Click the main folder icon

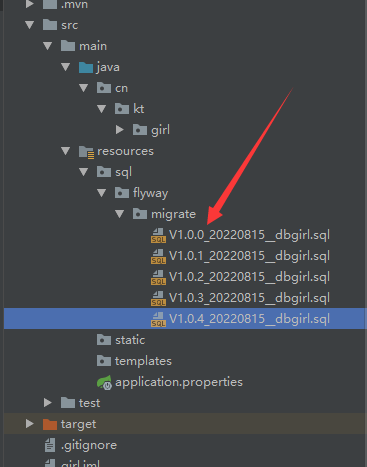click(68, 46)
